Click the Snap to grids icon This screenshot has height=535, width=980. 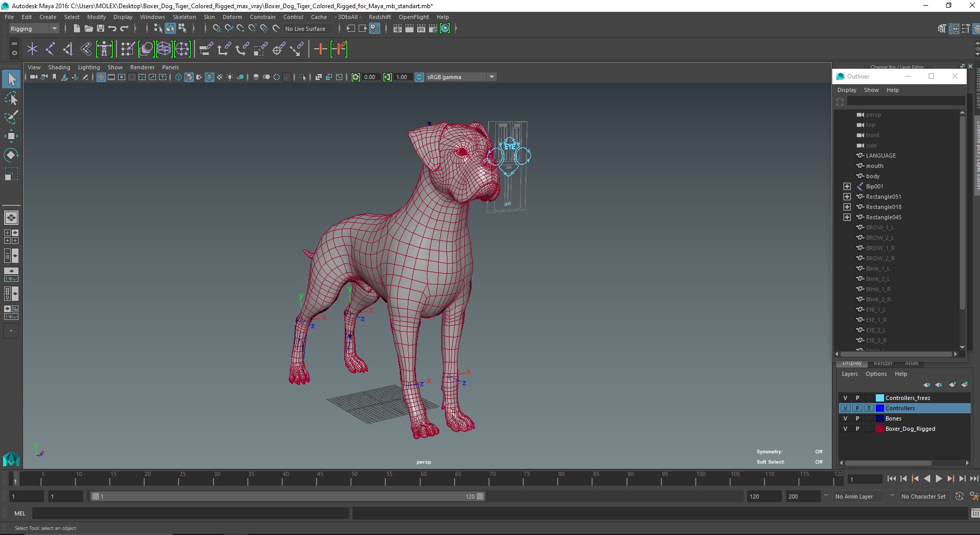pyautogui.click(x=217, y=29)
